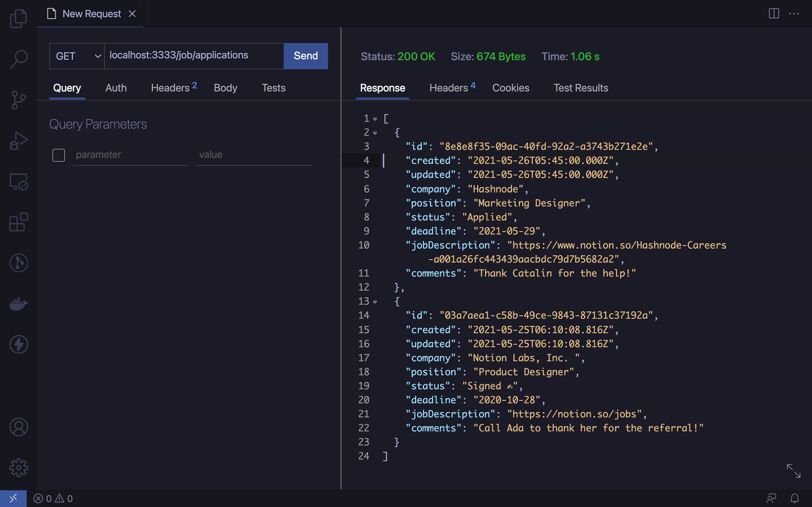Click the Manage settings gear
Viewport: 812px width, 507px height.
pos(18,467)
